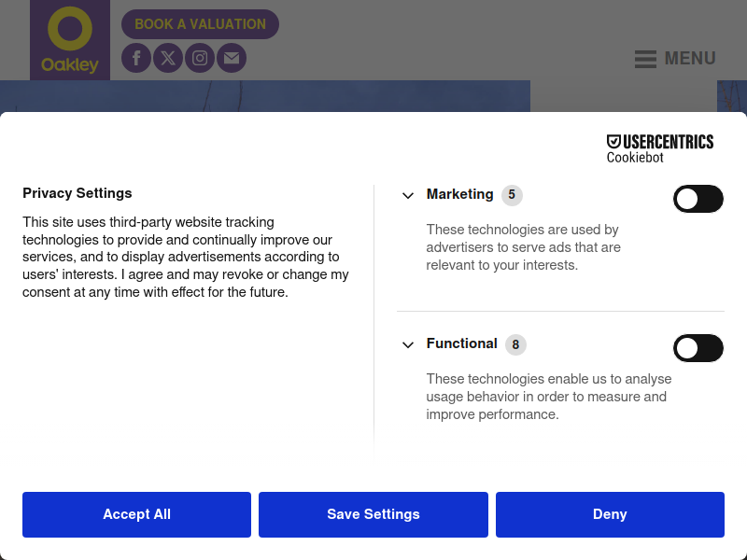Viewport: 747px width, 560px height.
Task: Click the hamburger menu icon
Action: (645, 59)
